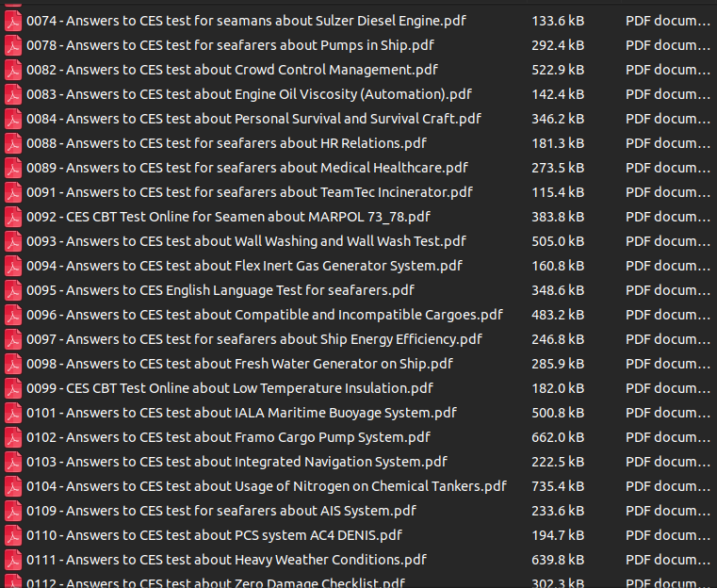The image size is (717, 588).
Task: Select 0091 TeamTec Incinerator file name
Action: click(249, 192)
